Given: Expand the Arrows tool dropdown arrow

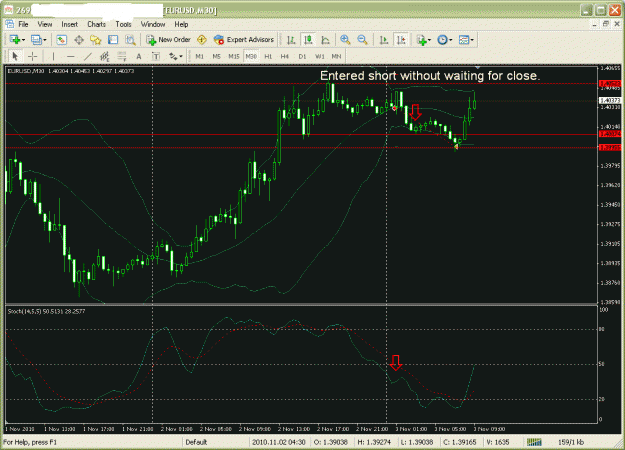Looking at the screenshot, I should click(181, 57).
